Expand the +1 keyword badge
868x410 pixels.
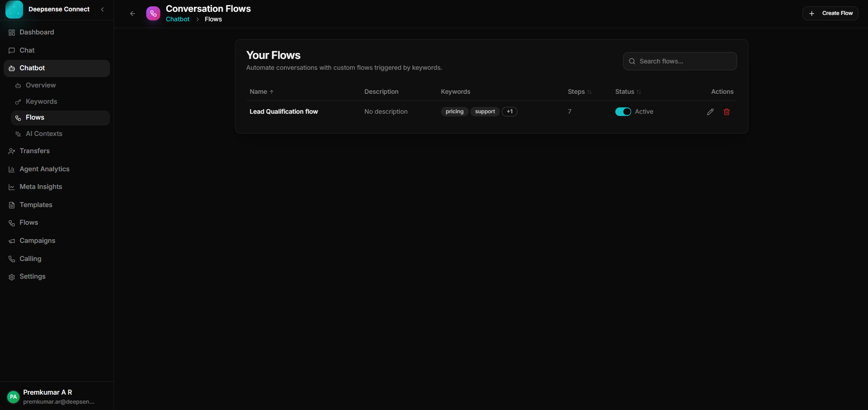510,111
